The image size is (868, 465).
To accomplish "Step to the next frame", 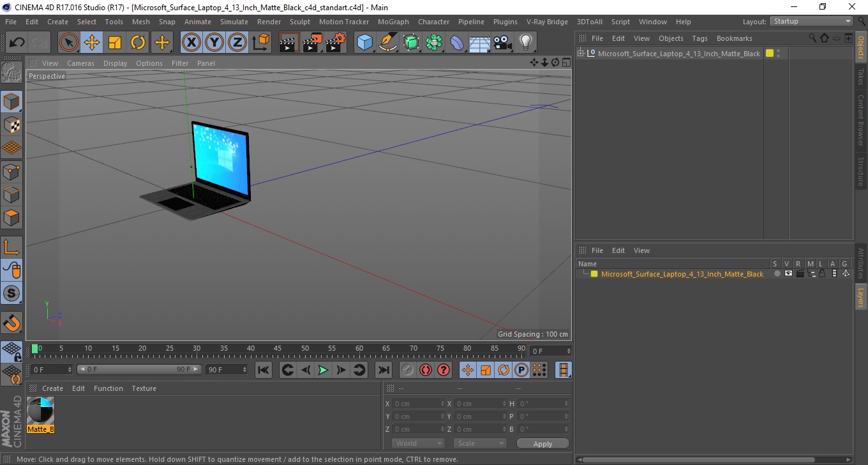I will coord(341,370).
